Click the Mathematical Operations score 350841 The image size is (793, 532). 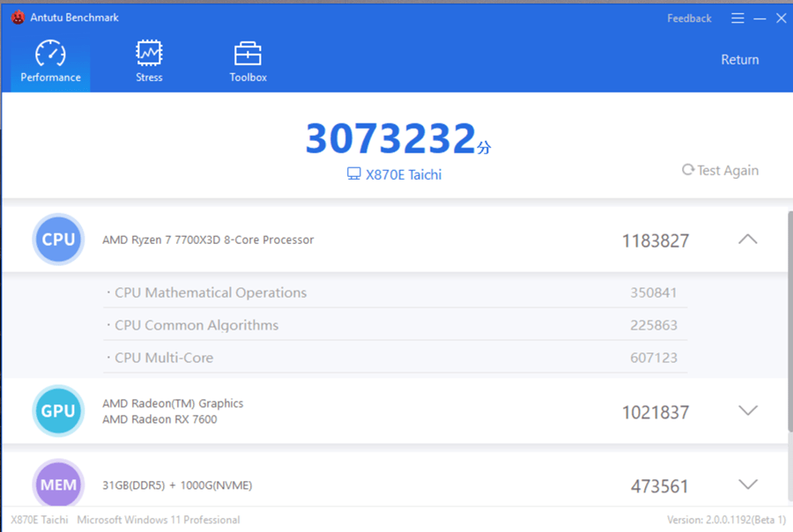tap(654, 292)
